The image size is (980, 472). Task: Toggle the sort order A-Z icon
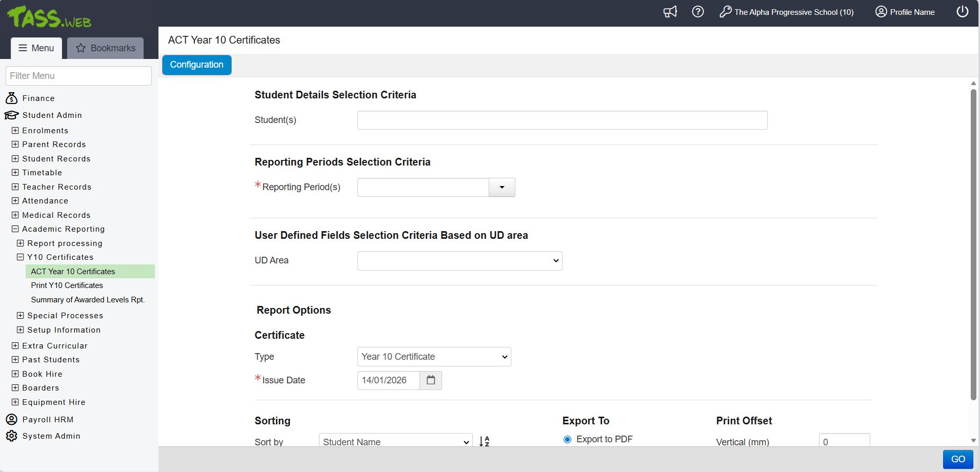484,441
